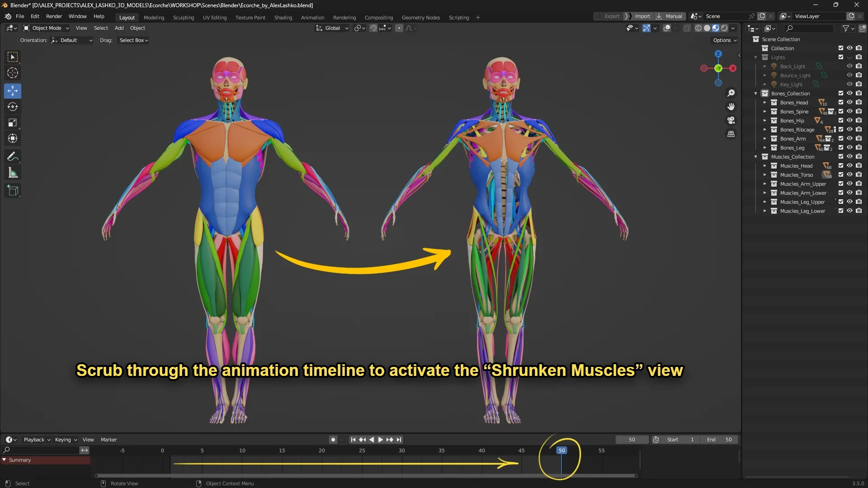Activate the Scale tool

[13, 122]
